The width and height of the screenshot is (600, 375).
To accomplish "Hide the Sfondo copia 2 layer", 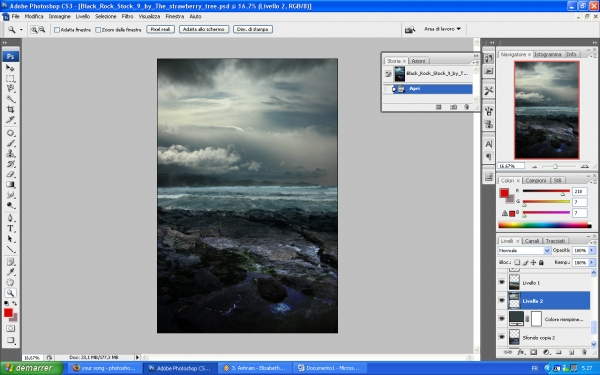I will point(502,337).
